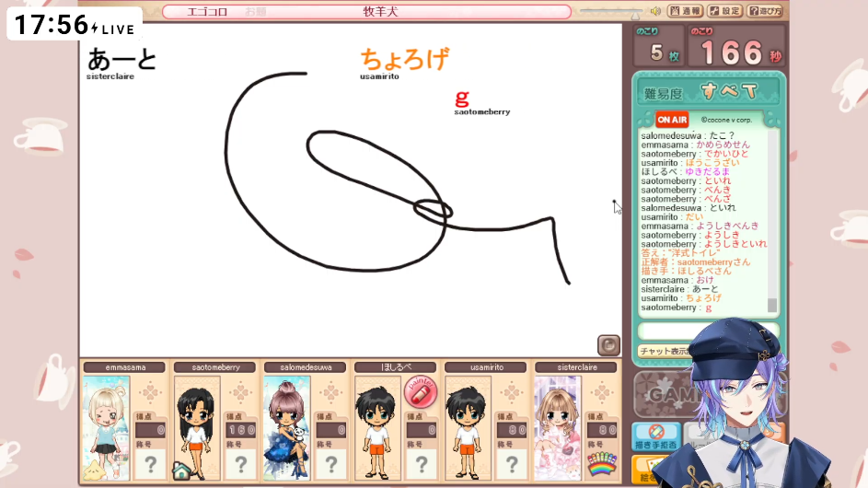Click the question mark title on emmasama's card

point(151,464)
